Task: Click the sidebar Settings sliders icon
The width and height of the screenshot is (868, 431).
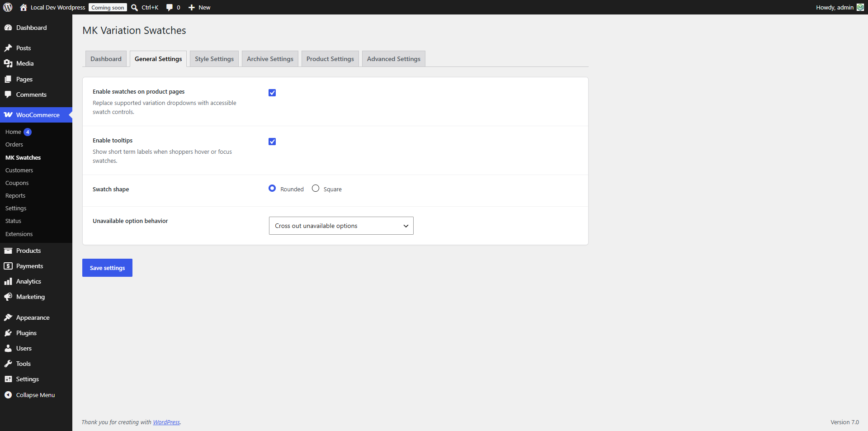Action: pyautogui.click(x=8, y=379)
